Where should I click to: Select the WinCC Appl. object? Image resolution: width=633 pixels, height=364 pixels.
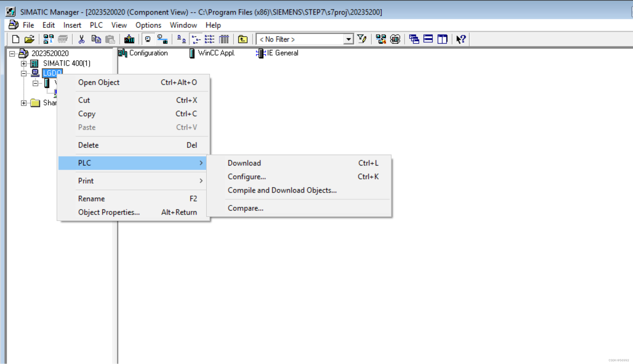216,53
